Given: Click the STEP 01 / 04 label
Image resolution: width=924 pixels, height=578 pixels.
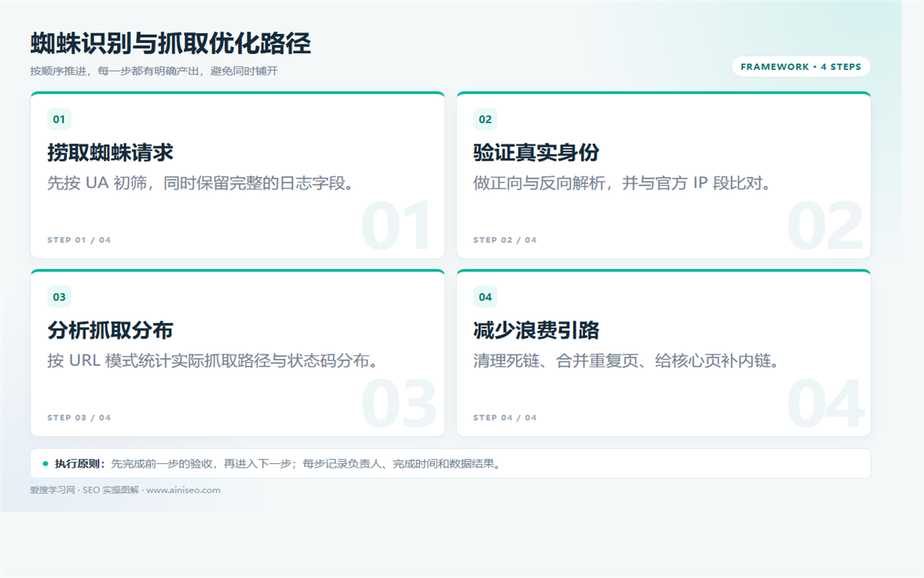Looking at the screenshot, I should coord(79,240).
